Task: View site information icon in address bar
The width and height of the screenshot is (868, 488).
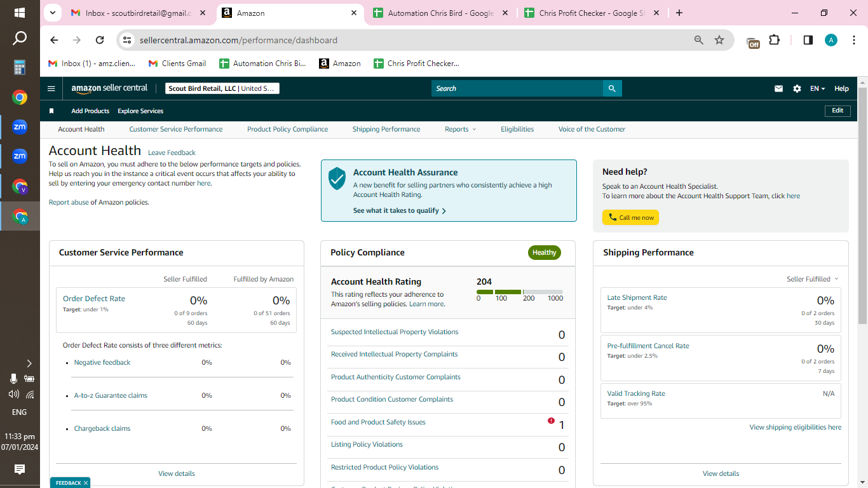Action: click(x=127, y=40)
